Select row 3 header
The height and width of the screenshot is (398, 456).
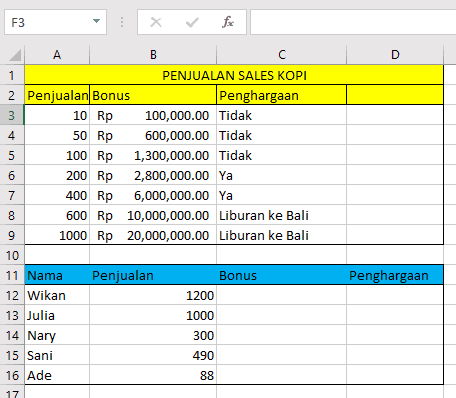(12, 115)
